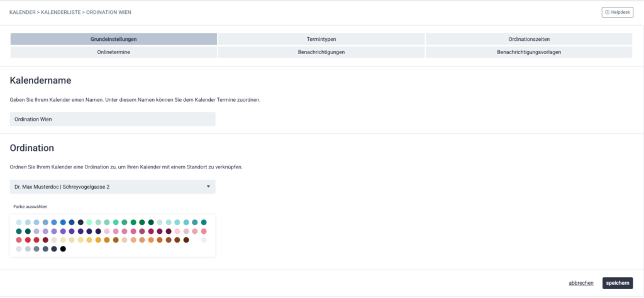Pick the black color swatch
This screenshot has height=298, width=644.
(63, 249)
